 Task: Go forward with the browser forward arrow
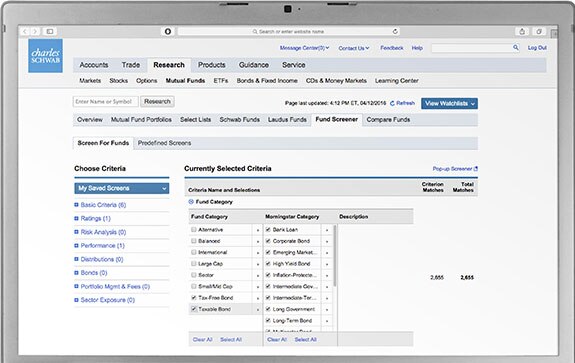point(35,32)
